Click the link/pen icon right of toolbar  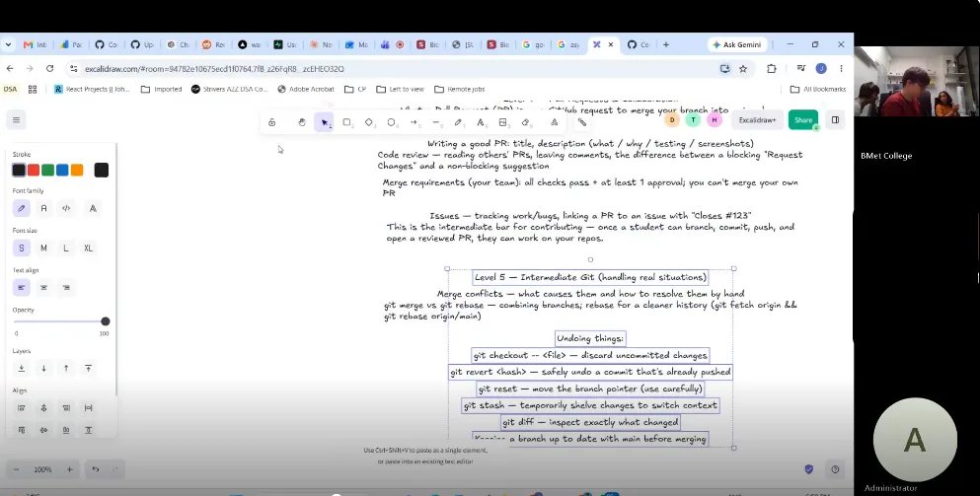click(582, 122)
